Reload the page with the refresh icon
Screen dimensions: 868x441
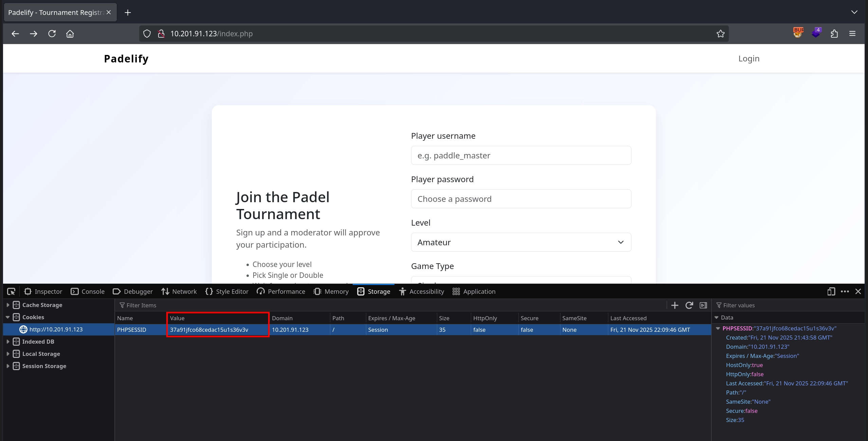pos(52,34)
